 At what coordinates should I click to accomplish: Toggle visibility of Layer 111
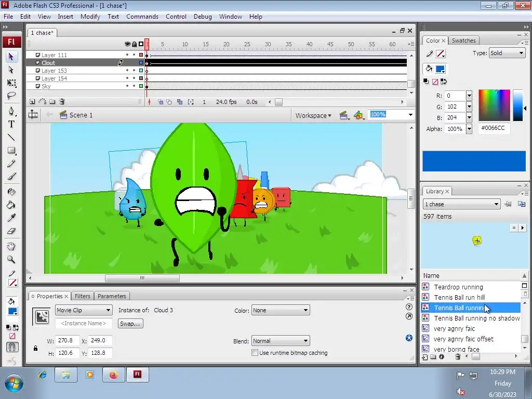pos(127,55)
